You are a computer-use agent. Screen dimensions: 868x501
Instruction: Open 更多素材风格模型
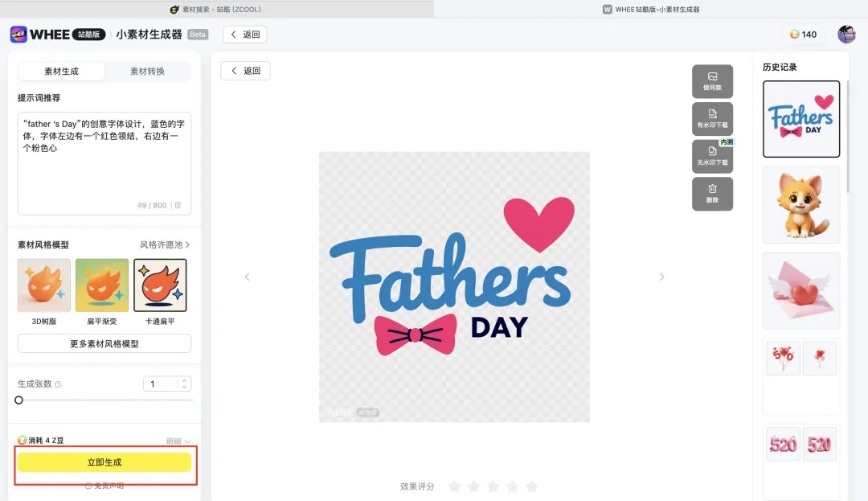point(104,343)
